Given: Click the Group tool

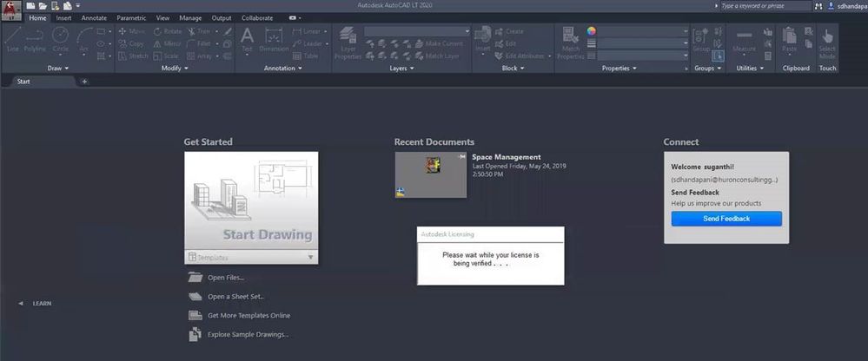Looking at the screenshot, I should point(701,40).
